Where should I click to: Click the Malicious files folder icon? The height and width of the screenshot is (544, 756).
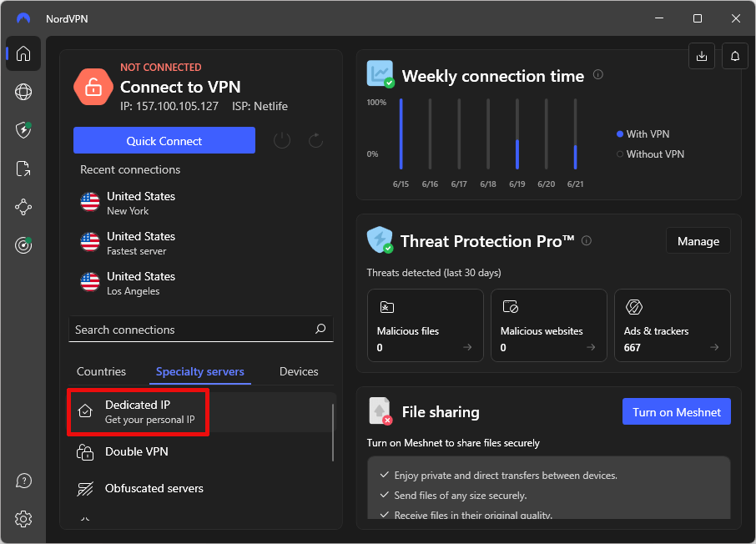pos(386,307)
